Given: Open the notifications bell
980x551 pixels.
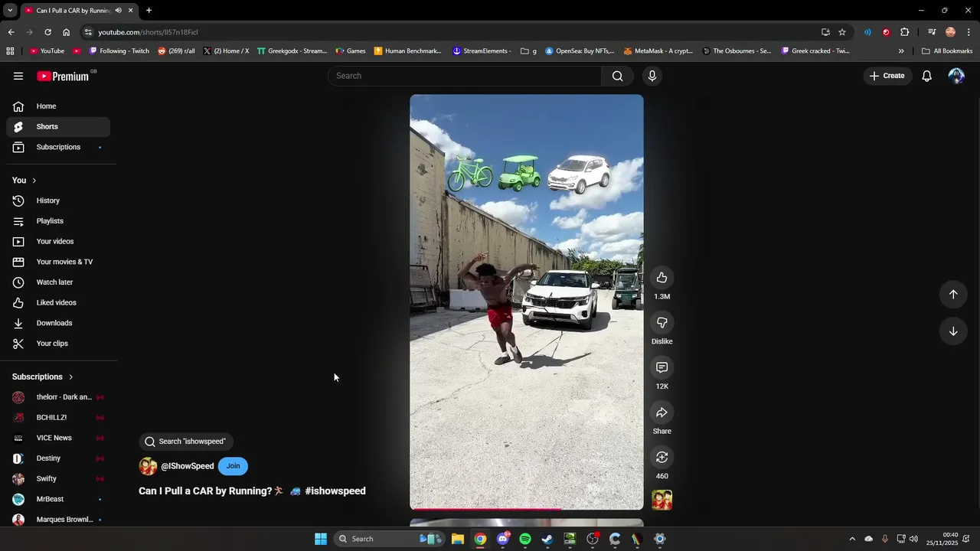Looking at the screenshot, I should [926, 76].
